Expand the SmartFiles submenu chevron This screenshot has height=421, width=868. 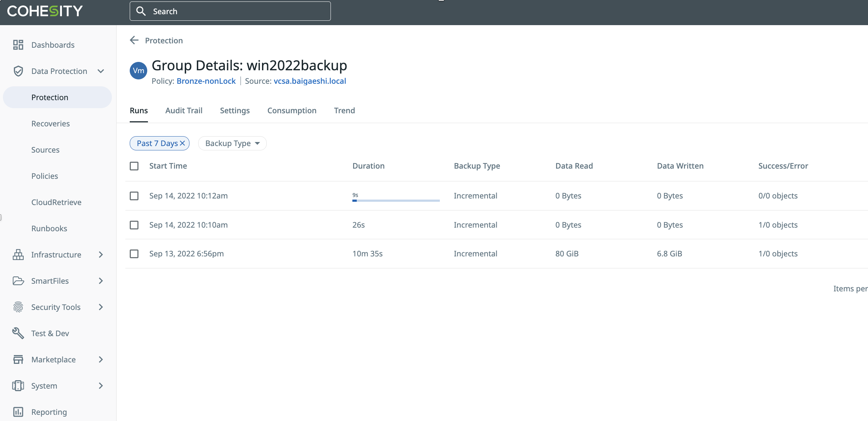101,281
